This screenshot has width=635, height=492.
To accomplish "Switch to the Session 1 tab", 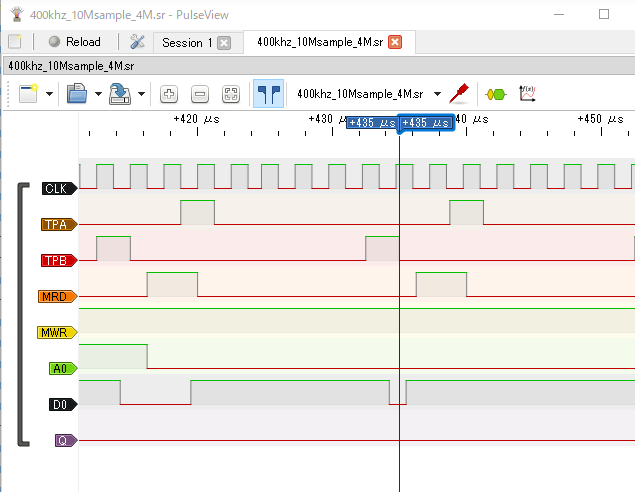I will click(x=187, y=42).
